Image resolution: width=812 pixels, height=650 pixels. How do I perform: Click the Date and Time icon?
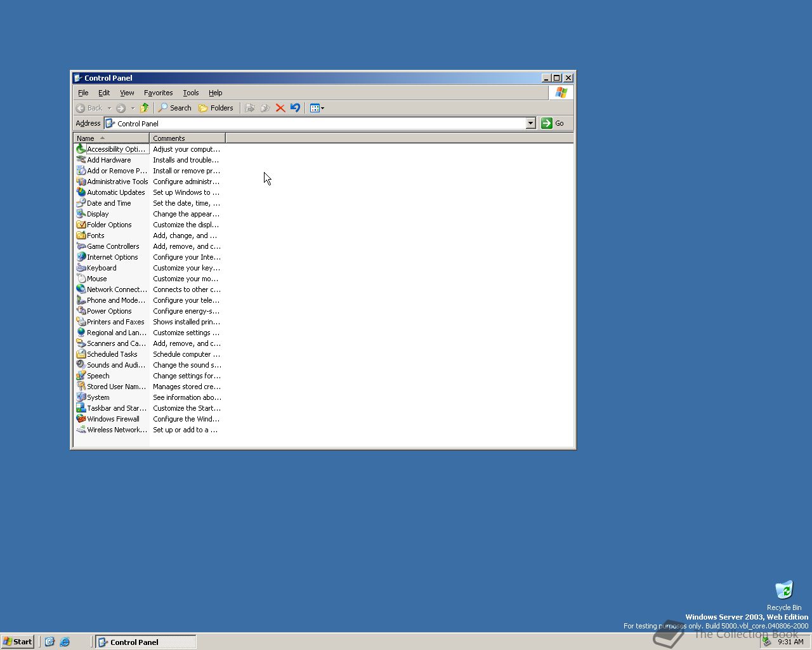coord(81,203)
